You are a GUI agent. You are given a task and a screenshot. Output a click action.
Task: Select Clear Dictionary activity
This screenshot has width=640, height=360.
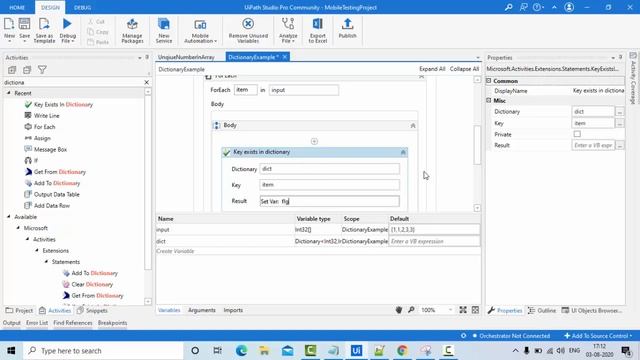(88, 284)
